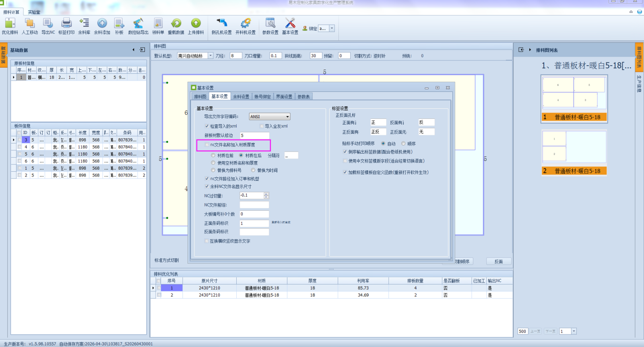Screen dimensions: 644x347
Task: Select the 顺序 radio button
Action: (403, 143)
